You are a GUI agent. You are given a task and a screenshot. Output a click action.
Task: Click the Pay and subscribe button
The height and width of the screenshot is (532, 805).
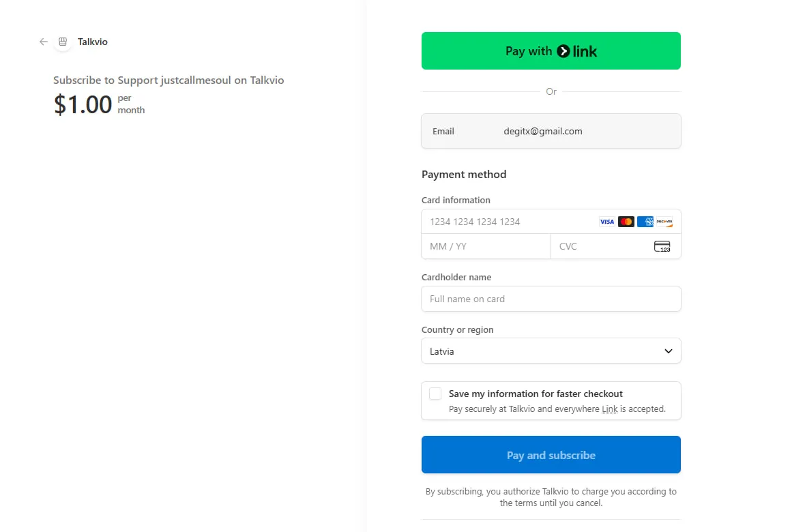(551, 455)
